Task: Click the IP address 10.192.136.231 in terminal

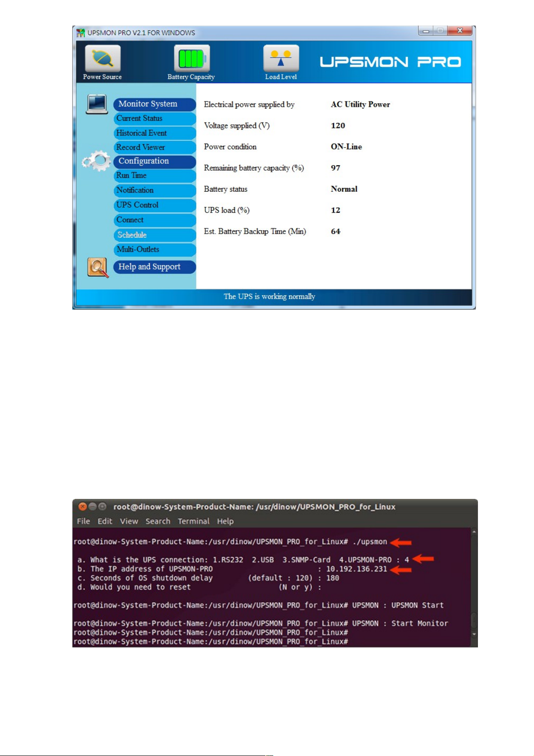Action: 356,569
